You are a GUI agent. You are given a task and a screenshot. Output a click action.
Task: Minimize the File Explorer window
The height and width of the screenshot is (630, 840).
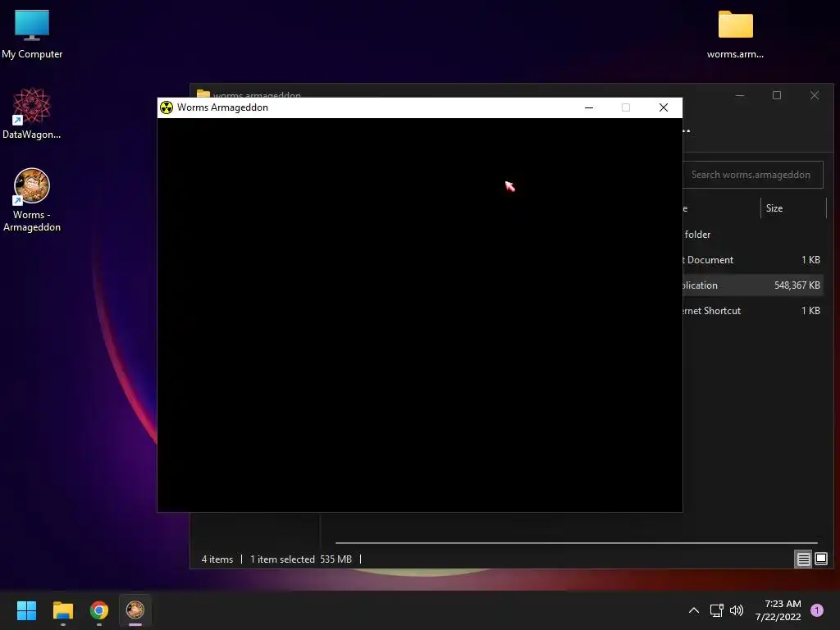(x=740, y=95)
